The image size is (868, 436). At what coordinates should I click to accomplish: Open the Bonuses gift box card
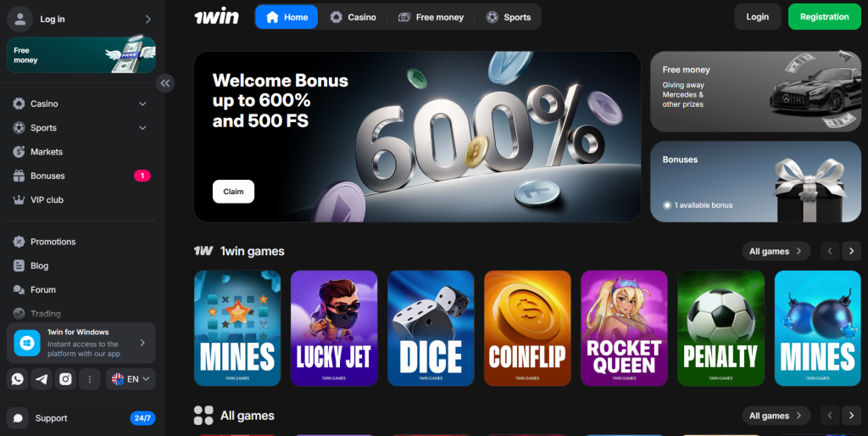coord(755,182)
